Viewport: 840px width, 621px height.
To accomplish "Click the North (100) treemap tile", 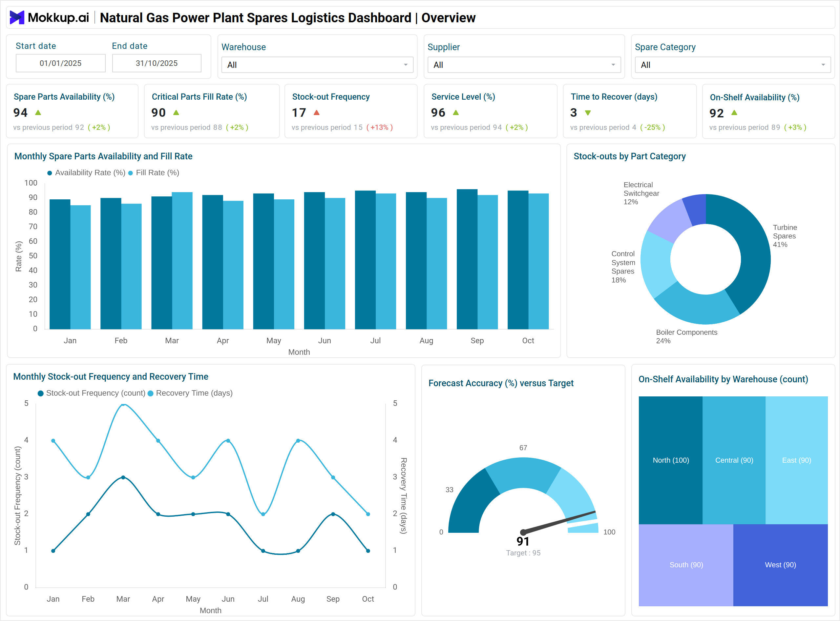I will (x=671, y=460).
